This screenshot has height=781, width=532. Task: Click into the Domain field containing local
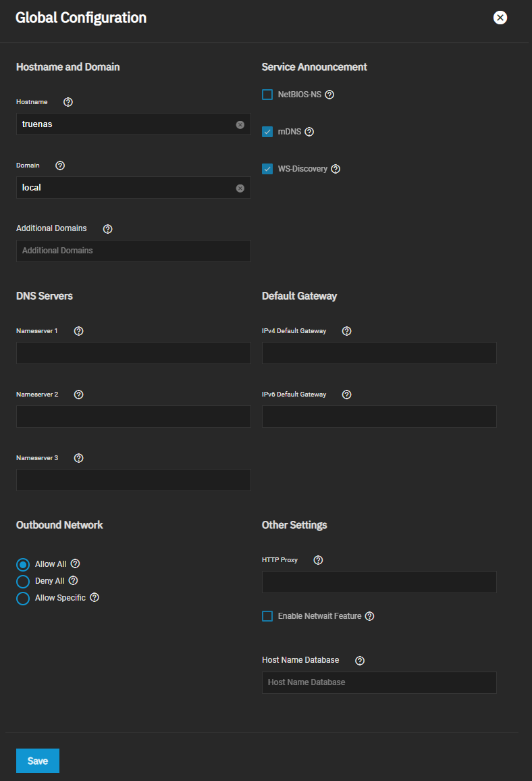(134, 188)
